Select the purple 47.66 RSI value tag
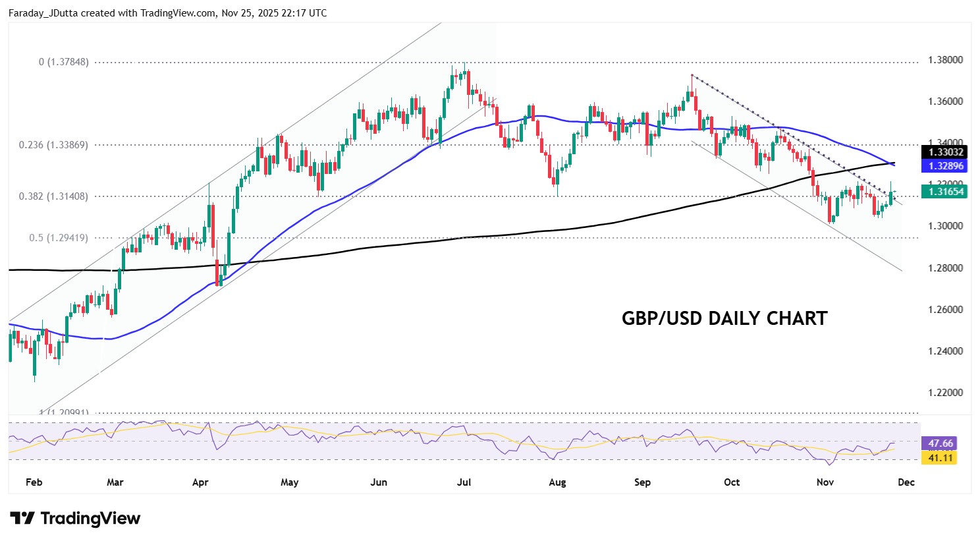980x543 pixels. [x=940, y=443]
